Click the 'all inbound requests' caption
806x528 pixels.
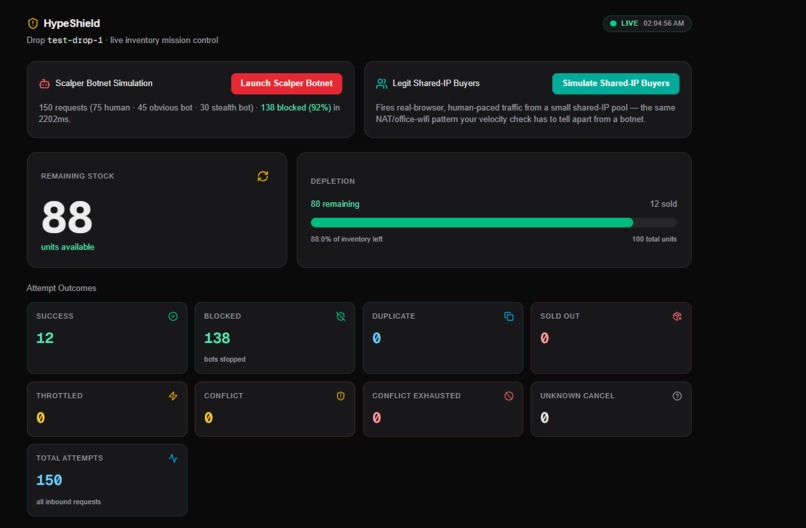coord(68,502)
